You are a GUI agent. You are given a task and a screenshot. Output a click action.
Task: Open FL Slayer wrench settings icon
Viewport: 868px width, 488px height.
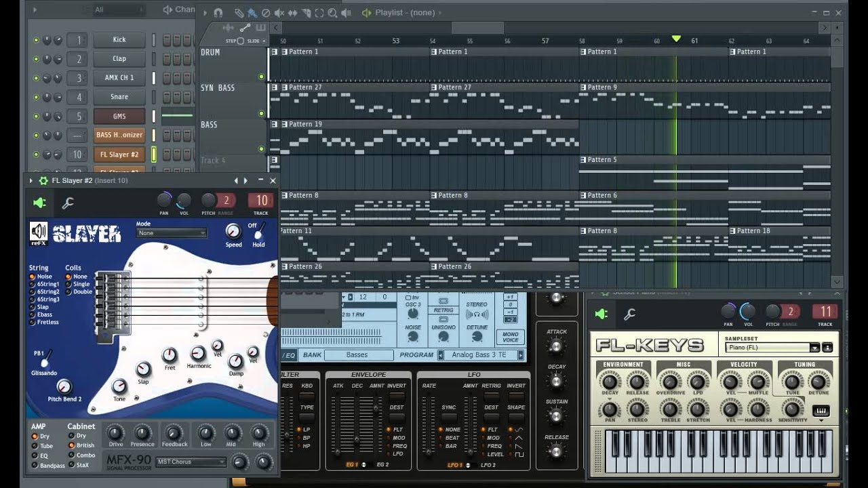tap(68, 203)
